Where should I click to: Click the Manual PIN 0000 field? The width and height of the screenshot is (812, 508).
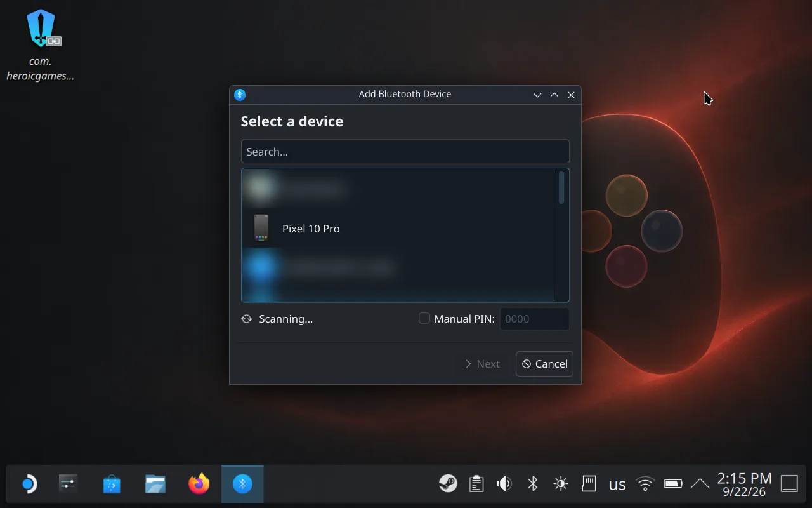click(534, 319)
